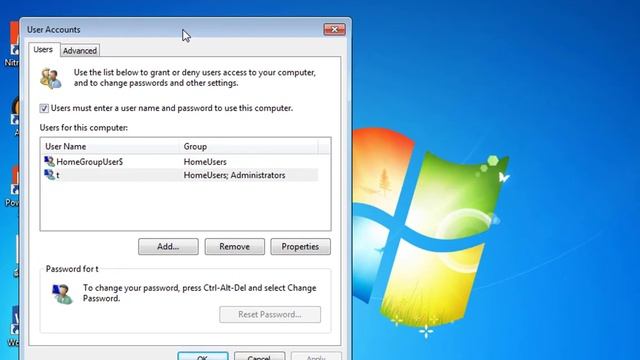This screenshot has width=640, height=360.
Task: Click the 'Users for this computer:' label
Action: pos(84,128)
